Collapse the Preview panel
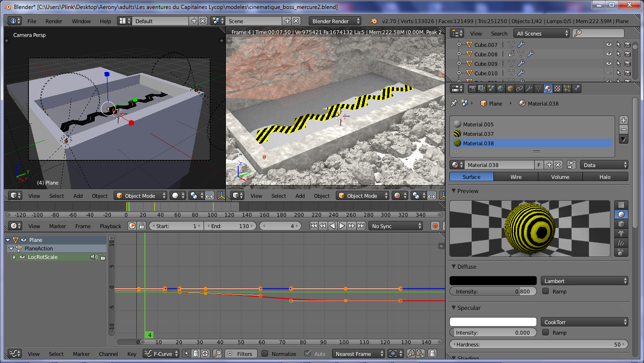Screen dimensions: 644x363 (454, 191)
